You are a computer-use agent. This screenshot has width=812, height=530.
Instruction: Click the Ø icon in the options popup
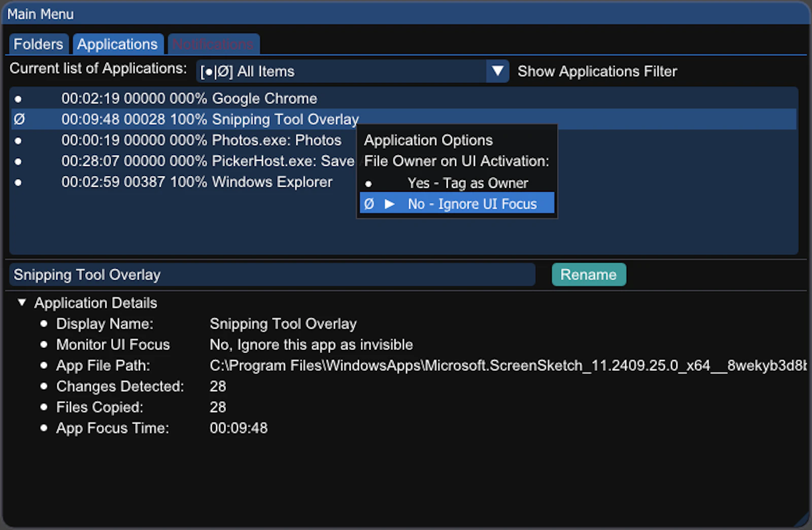pyautogui.click(x=369, y=204)
